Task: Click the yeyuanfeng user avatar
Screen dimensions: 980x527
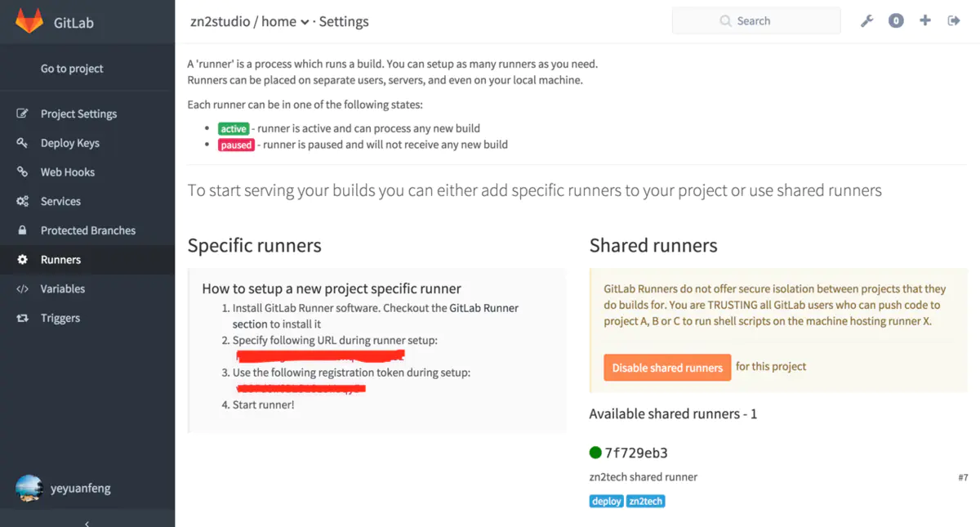Action: tap(29, 489)
